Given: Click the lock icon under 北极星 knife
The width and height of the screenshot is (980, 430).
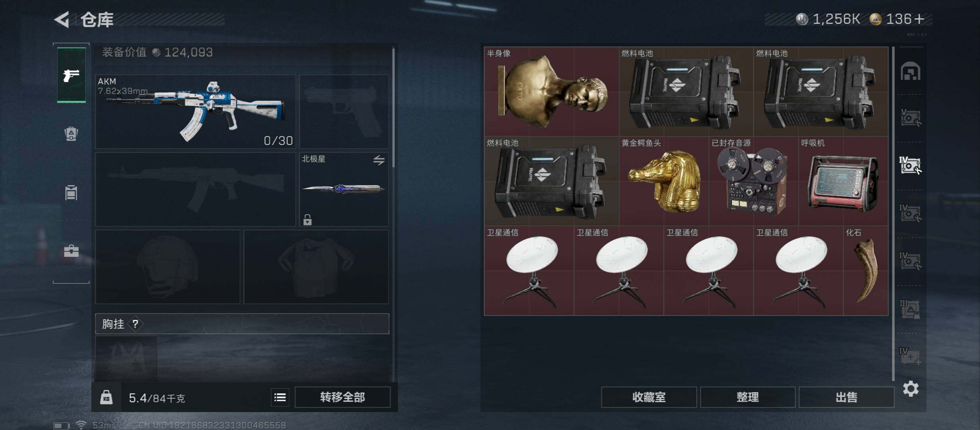Looking at the screenshot, I should tap(308, 219).
